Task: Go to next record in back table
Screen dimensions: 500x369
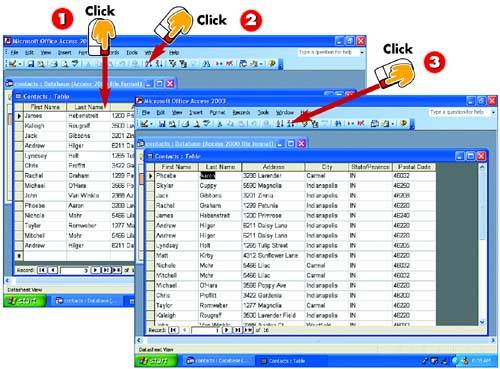Action: (95, 270)
